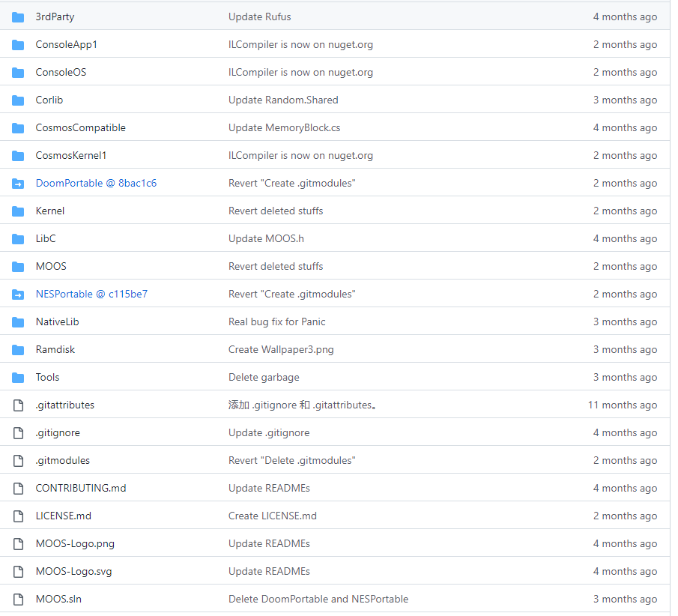Open the ConsoleApp1 directory

point(66,44)
